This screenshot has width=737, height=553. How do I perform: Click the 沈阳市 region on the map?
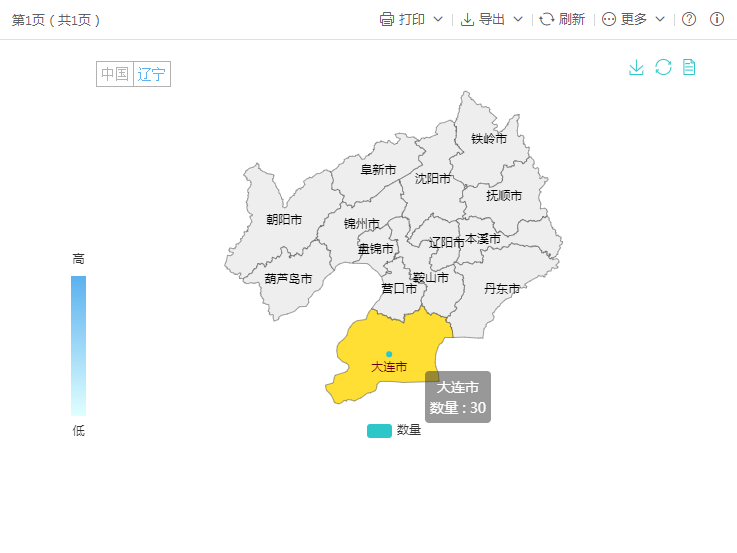point(433,179)
